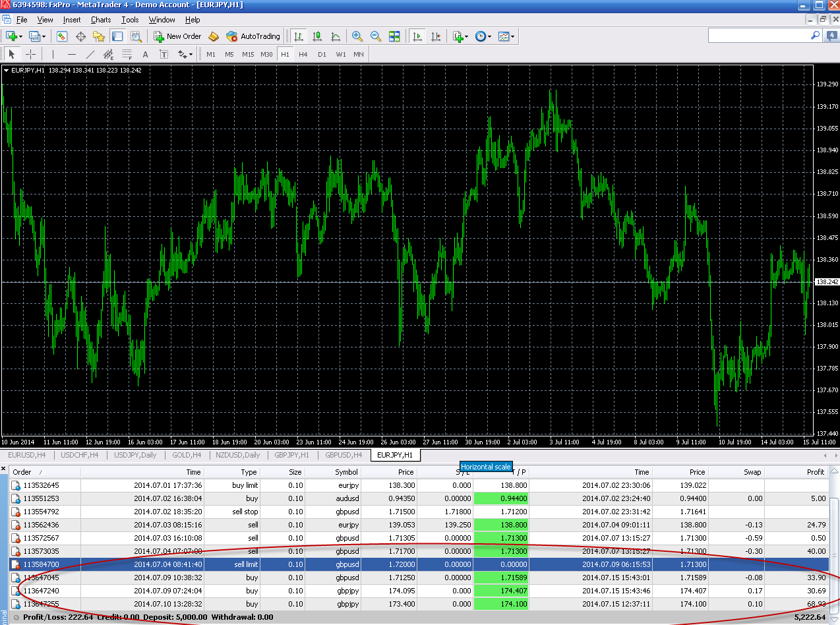The height and width of the screenshot is (625, 840).
Task: Close the Terminal panel x
Action: click(x=4, y=469)
